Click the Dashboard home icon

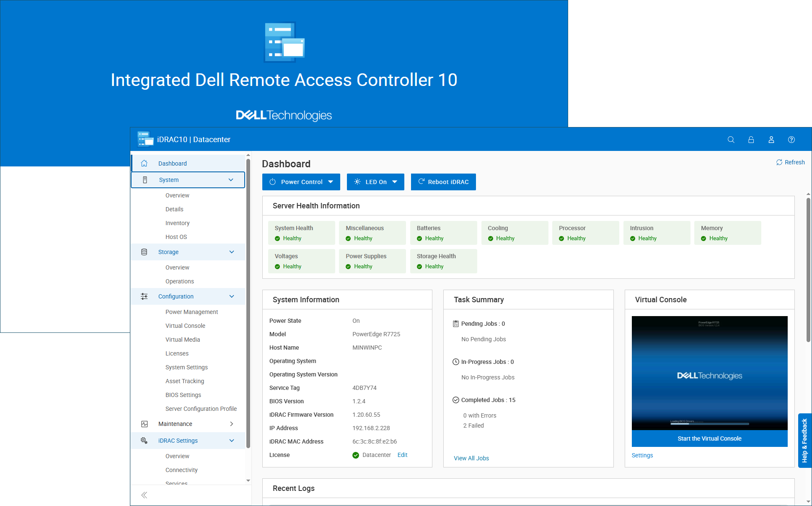tap(144, 163)
